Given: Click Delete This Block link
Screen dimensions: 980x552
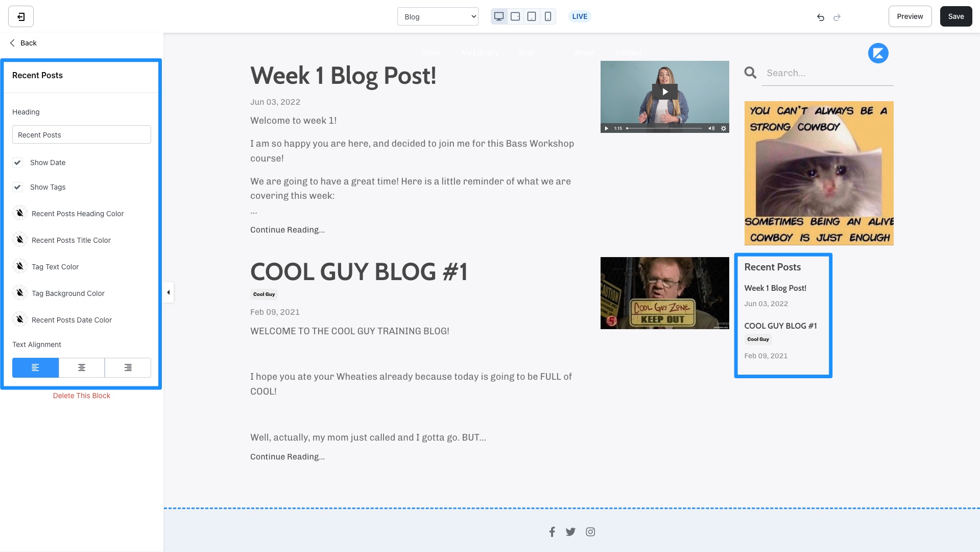Looking at the screenshot, I should (82, 396).
